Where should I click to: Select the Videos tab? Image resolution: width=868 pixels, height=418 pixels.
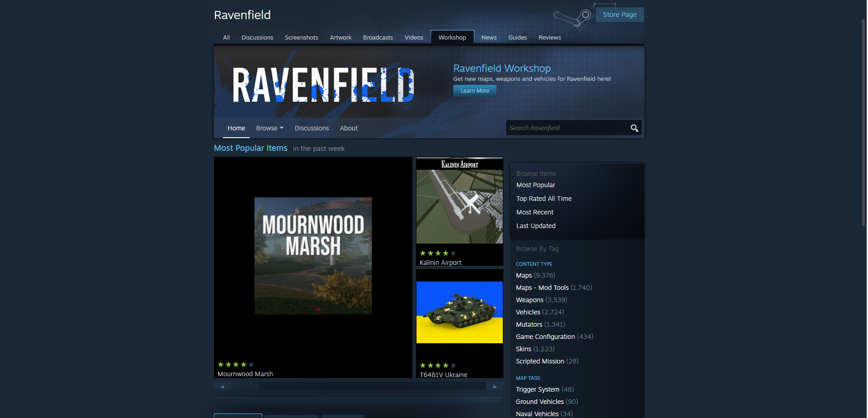coord(414,37)
